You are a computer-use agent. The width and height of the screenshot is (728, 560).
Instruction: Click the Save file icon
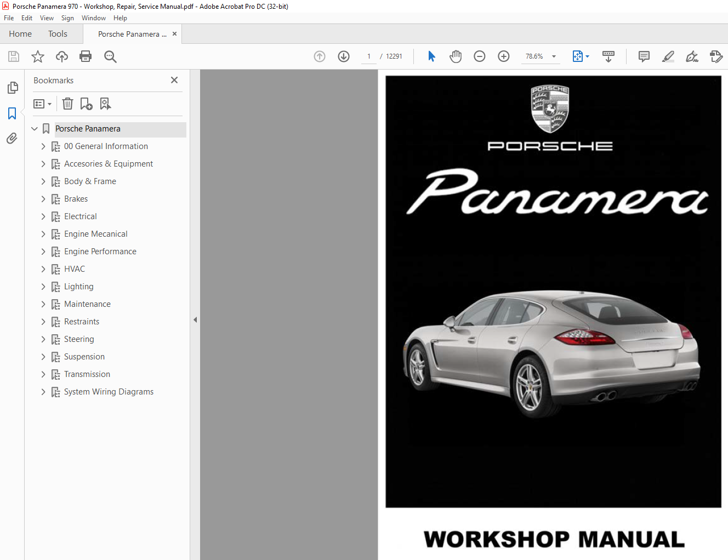(14, 56)
